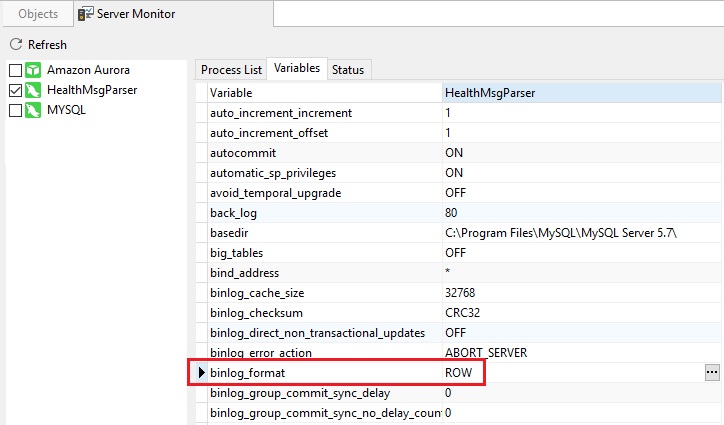Click the HealthMsgParser column header
The width and height of the screenshot is (724, 425).
[582, 93]
